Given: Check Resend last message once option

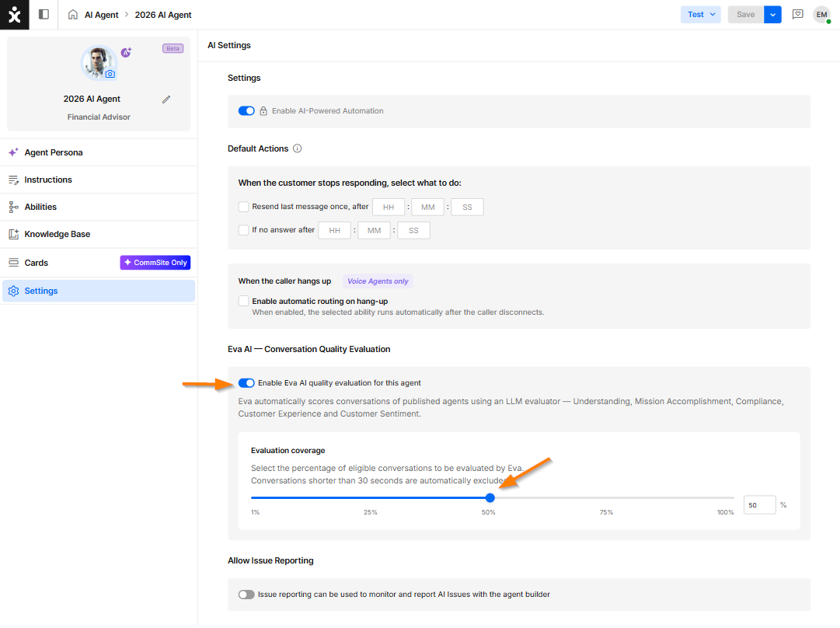Looking at the screenshot, I should point(244,207).
